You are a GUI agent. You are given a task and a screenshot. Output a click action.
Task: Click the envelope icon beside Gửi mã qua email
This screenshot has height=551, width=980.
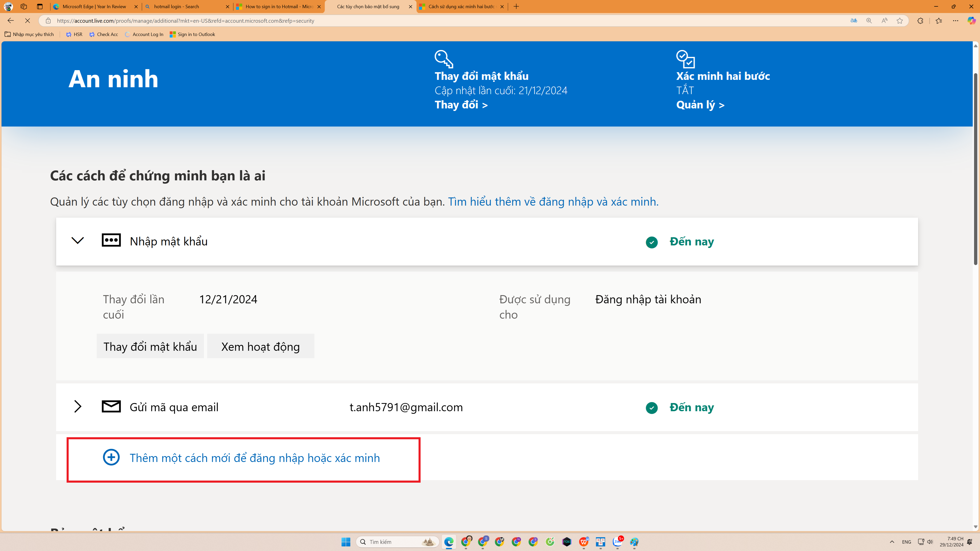[x=111, y=407]
